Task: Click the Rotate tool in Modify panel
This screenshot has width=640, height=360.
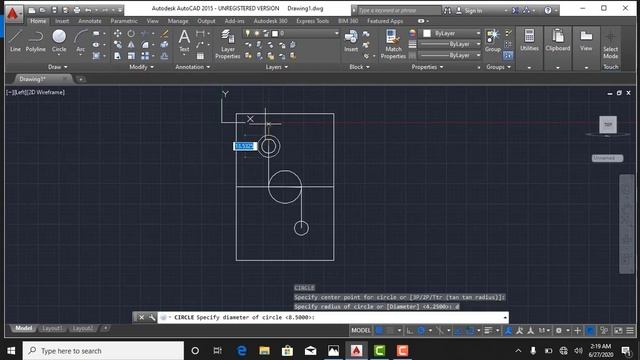Action: (131, 33)
